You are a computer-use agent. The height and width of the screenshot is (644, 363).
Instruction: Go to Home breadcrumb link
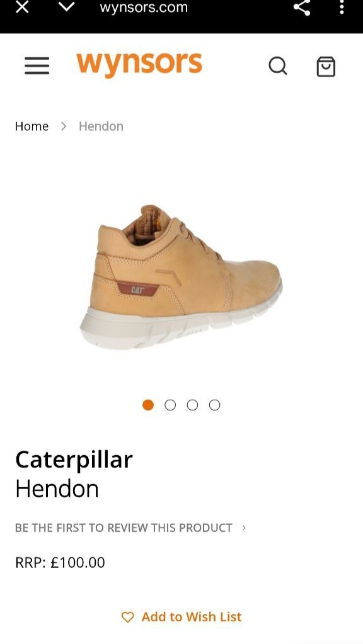[32, 126]
